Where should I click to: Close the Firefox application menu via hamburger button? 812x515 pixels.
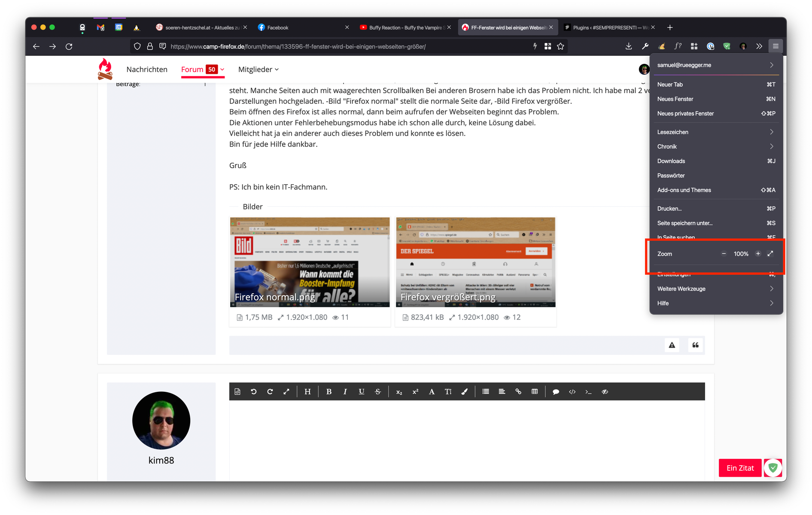click(776, 46)
